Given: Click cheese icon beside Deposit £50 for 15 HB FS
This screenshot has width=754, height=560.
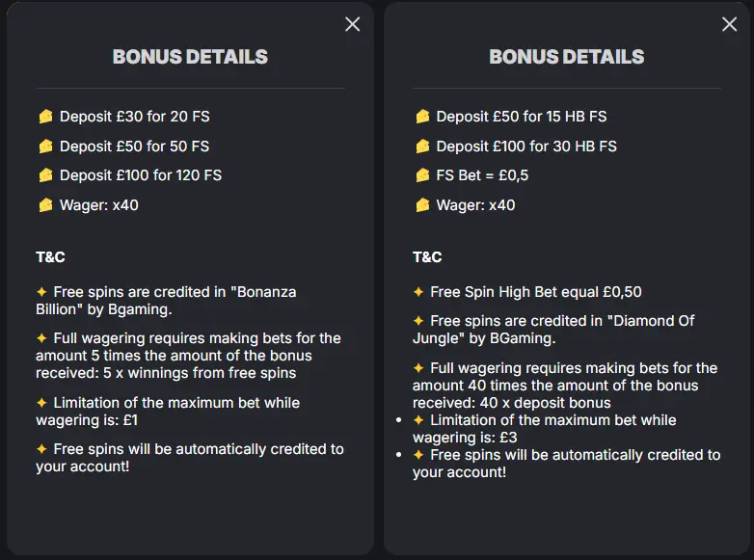Looking at the screenshot, I should [x=422, y=117].
